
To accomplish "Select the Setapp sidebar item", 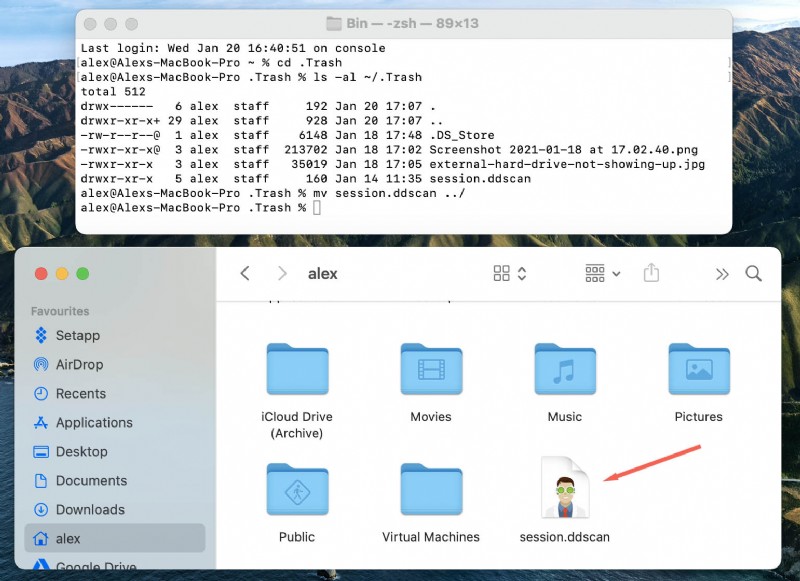I will 81,335.
